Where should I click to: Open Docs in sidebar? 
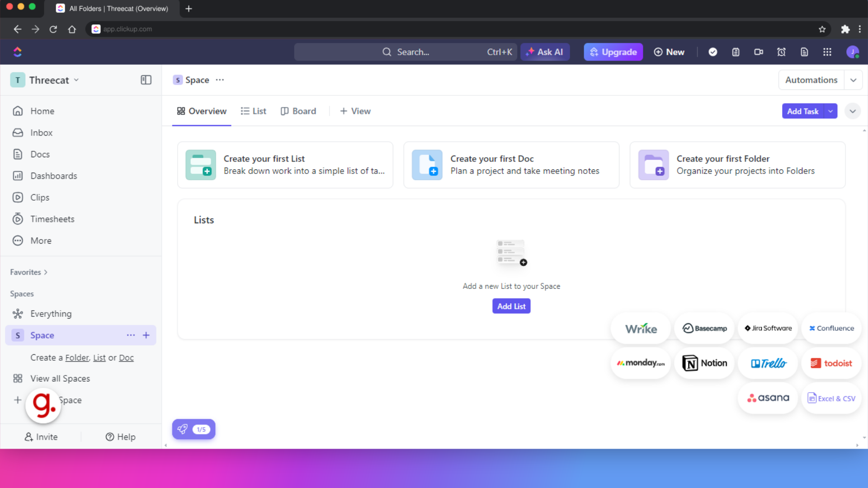(81, 155)
